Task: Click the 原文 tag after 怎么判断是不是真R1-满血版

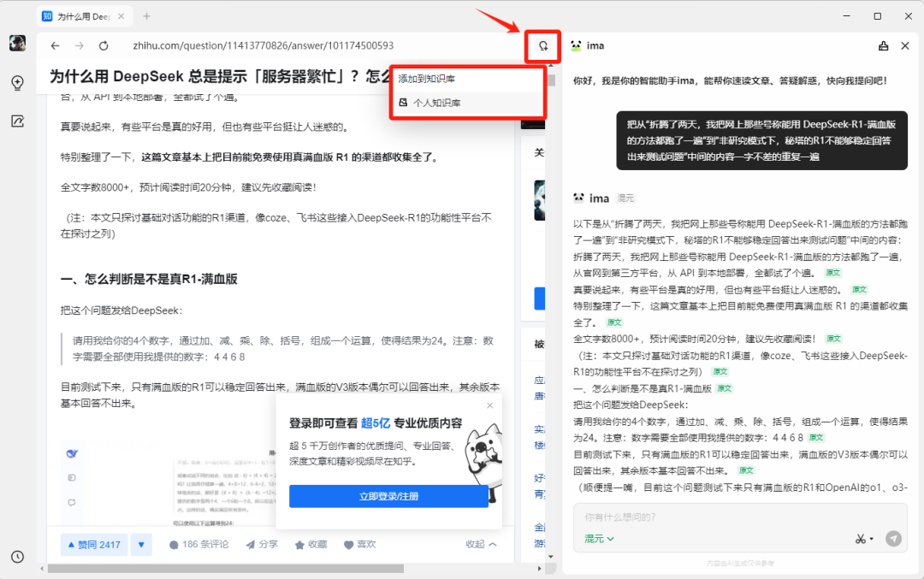Action: coord(724,388)
